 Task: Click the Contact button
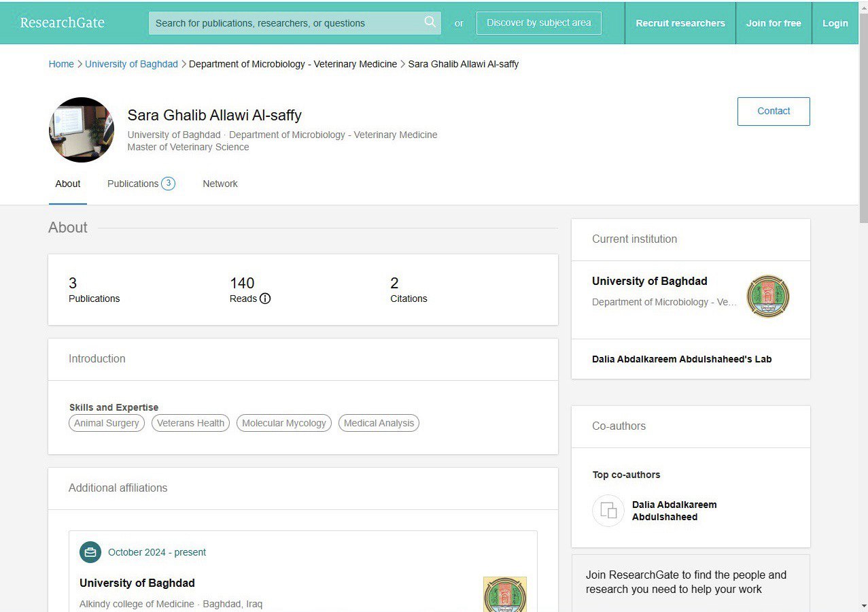774,112
